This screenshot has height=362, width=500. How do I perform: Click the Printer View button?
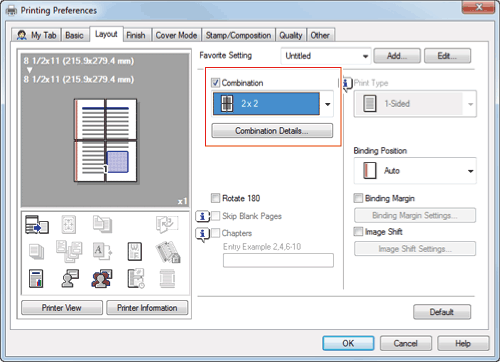pyautogui.click(x=62, y=308)
